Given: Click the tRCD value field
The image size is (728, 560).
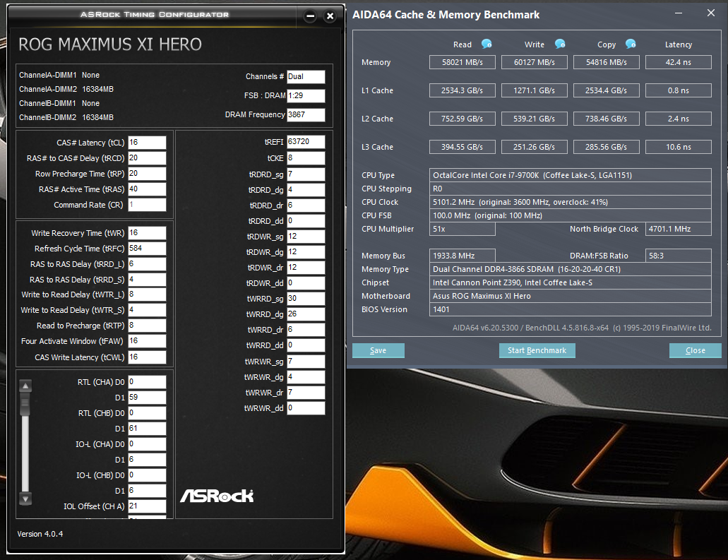Looking at the screenshot, I should (x=147, y=158).
